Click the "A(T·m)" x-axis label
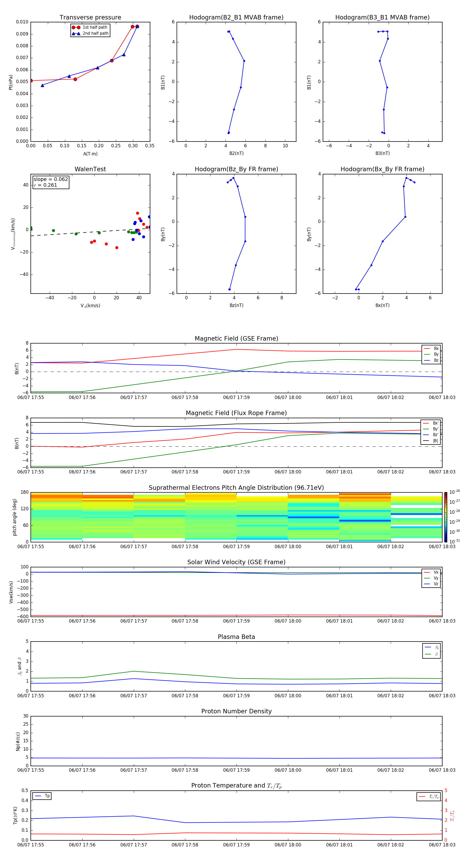The height and width of the screenshot is (868, 473). pos(90,154)
